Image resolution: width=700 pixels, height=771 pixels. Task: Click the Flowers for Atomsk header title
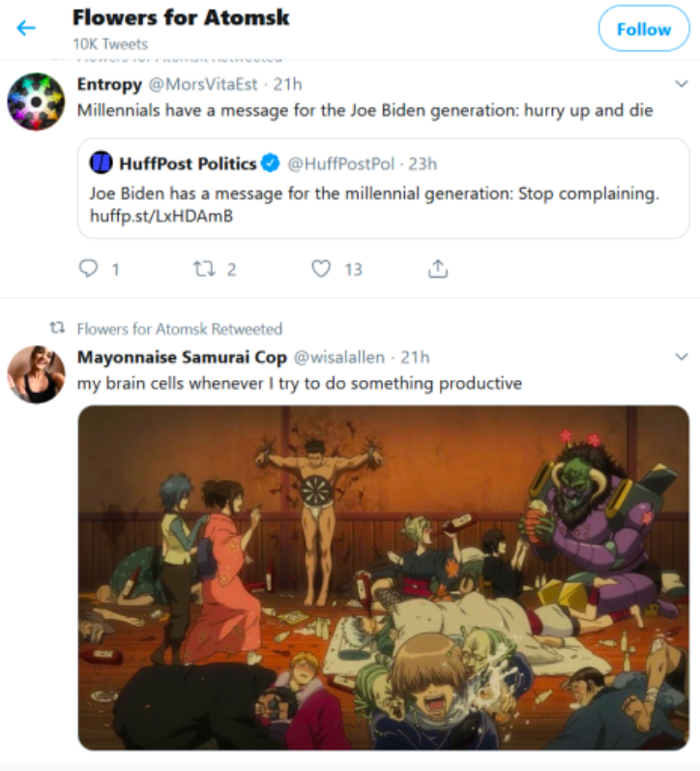coord(181,18)
